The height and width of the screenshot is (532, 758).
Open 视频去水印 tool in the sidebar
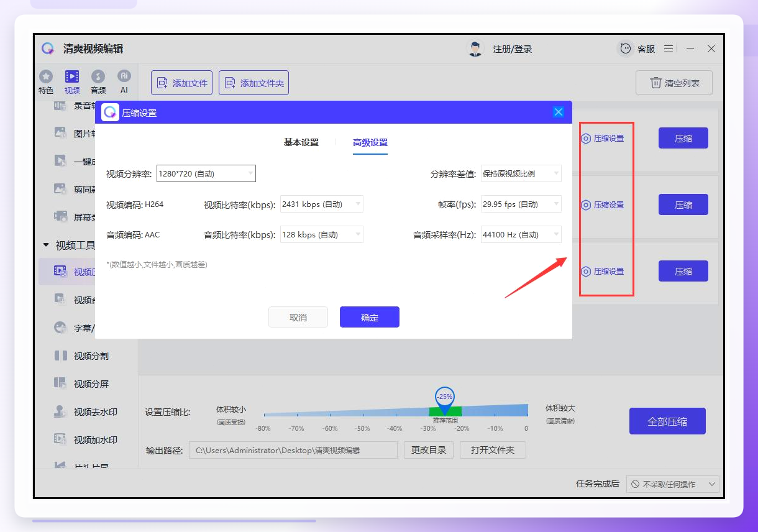[x=86, y=412]
